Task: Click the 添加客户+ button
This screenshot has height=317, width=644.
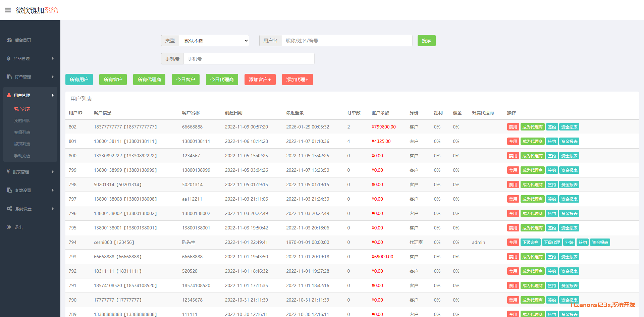Action: coord(260,80)
